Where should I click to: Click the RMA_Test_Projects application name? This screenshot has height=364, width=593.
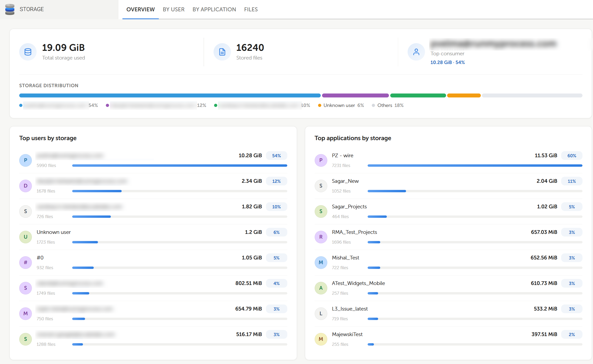(x=354, y=232)
